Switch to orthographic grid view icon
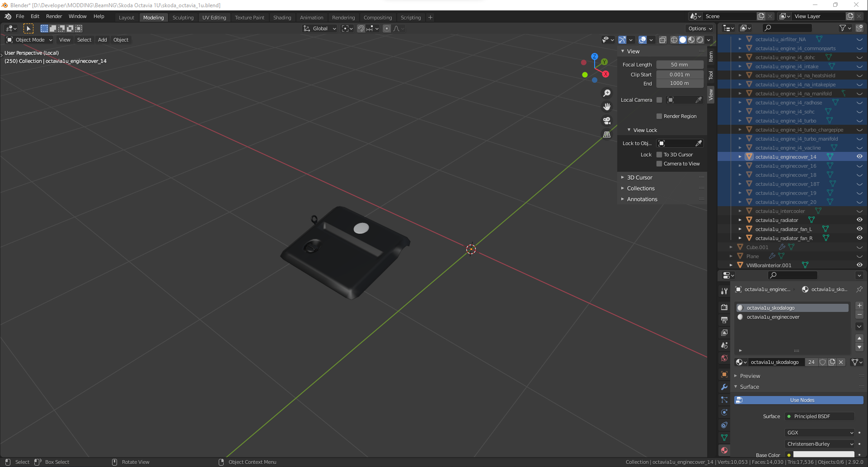This screenshot has width=868, height=467. 607,135
